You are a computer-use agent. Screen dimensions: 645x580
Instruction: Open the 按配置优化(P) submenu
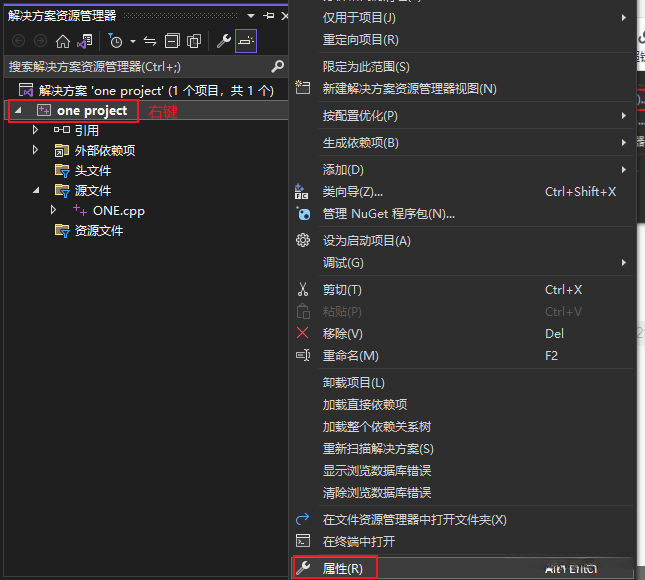462,116
